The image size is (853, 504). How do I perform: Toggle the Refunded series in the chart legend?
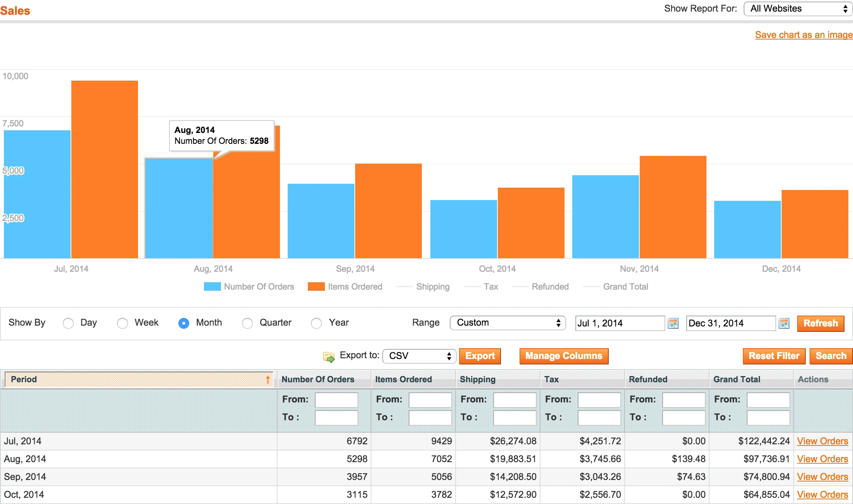click(x=550, y=287)
